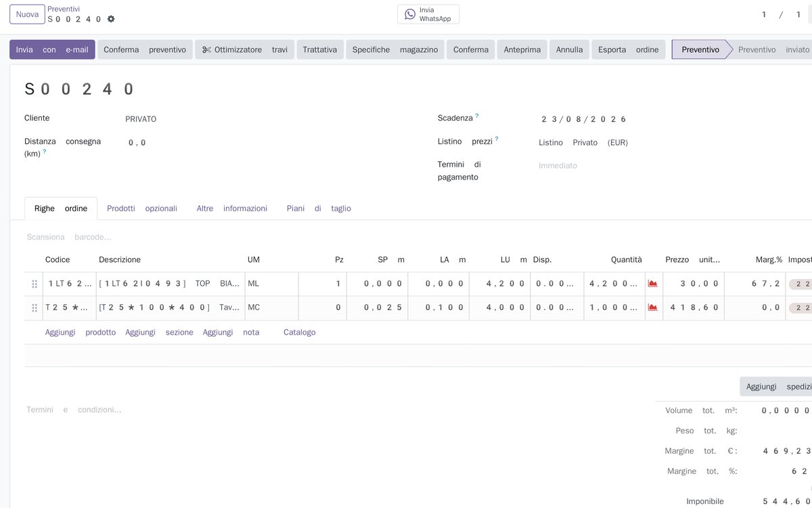Click Specifiche magazzino
The image size is (812, 508).
[395, 49]
